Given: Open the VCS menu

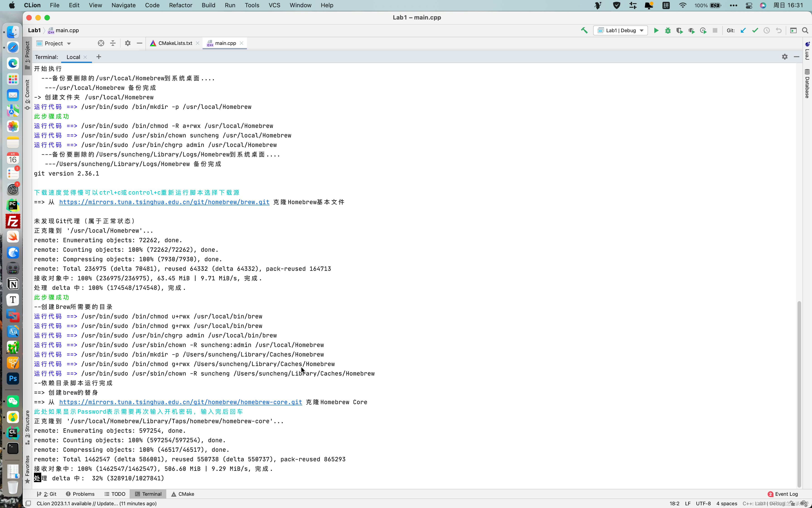Looking at the screenshot, I should [274, 5].
